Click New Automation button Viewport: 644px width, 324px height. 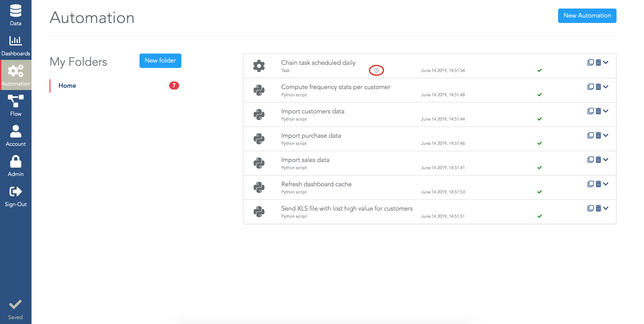click(587, 15)
